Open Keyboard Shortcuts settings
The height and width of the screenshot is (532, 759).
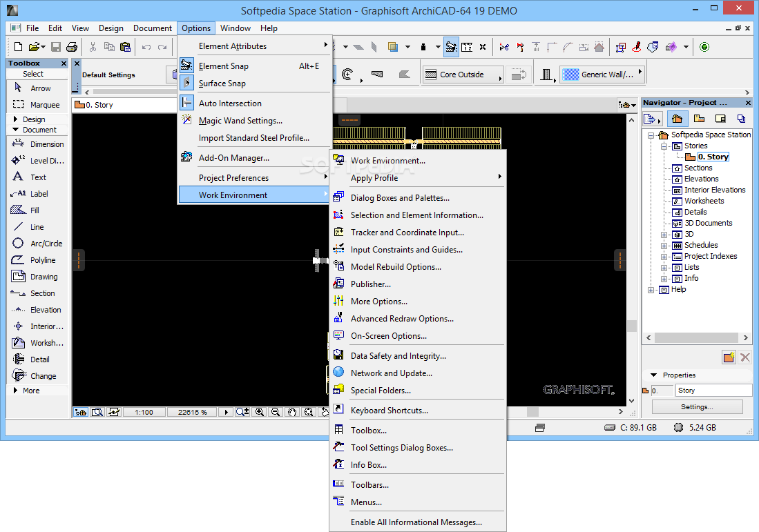[418, 410]
